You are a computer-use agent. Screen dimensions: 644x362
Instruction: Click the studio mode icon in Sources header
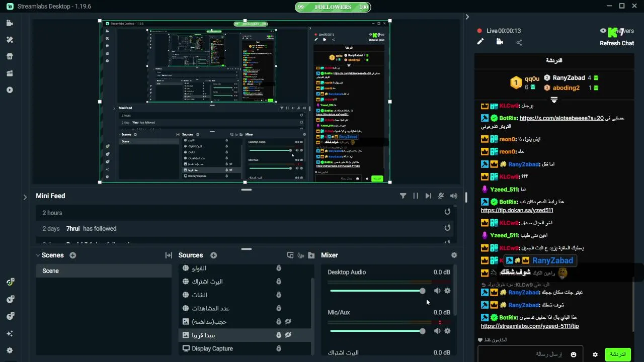tap(290, 255)
